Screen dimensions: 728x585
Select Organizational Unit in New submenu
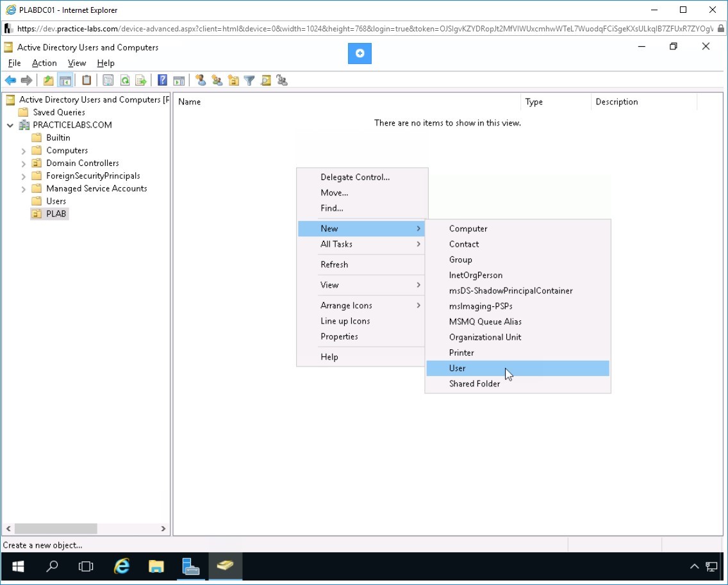(518, 337)
